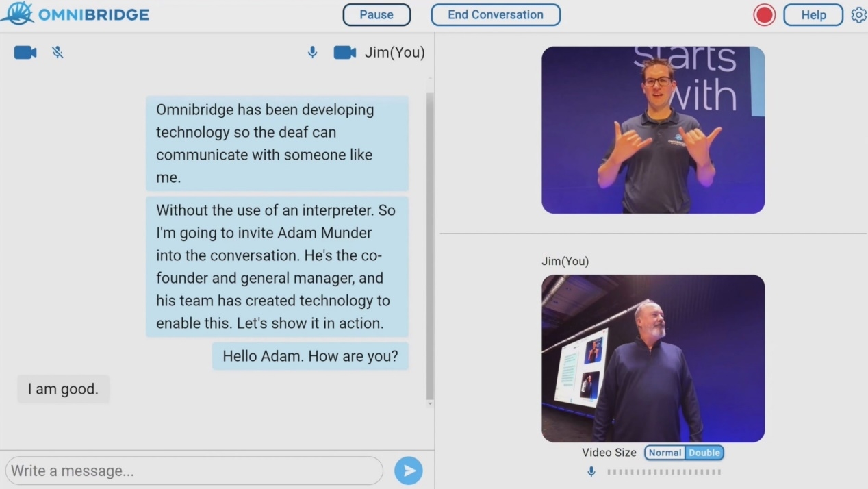Screen dimensions: 868x489
Task: Click the muted microphone icon
Action: 58,52
